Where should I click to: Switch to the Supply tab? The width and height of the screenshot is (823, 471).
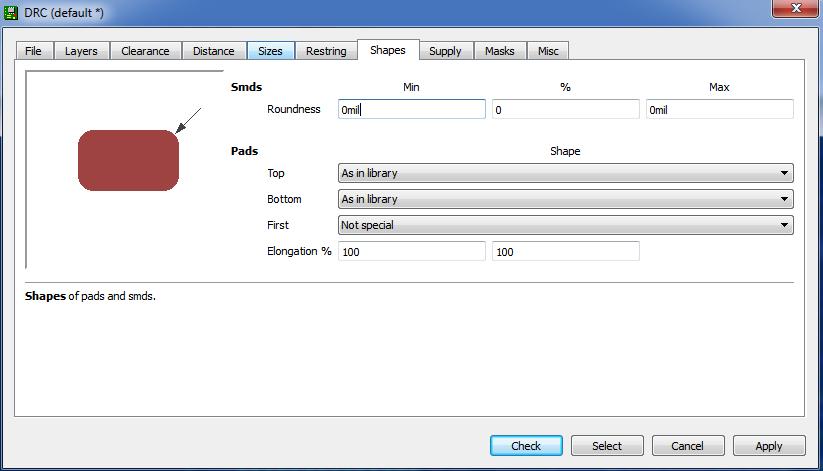tap(445, 51)
